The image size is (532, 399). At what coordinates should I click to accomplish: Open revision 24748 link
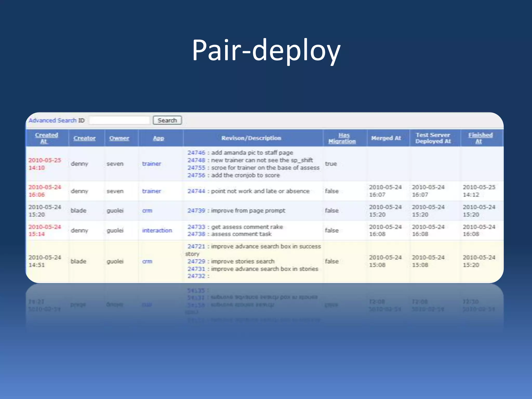click(x=196, y=160)
